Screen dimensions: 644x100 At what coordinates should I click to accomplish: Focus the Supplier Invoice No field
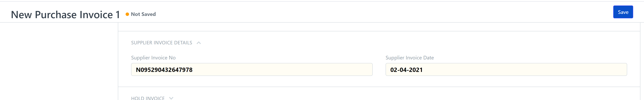click(252, 70)
